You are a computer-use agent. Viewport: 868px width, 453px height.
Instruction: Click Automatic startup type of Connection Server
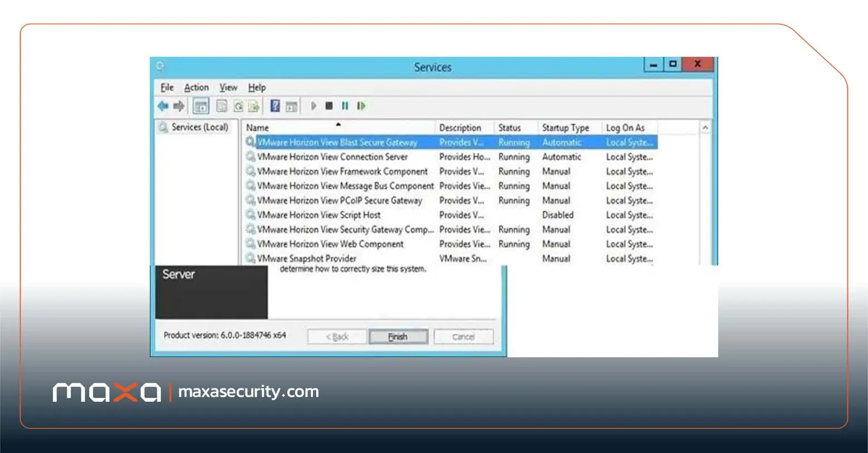point(562,156)
